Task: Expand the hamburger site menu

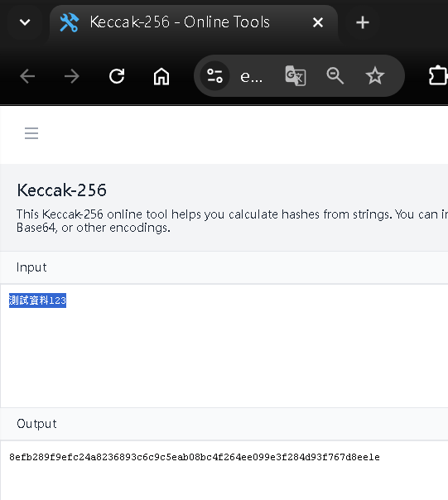Action: tap(31, 133)
